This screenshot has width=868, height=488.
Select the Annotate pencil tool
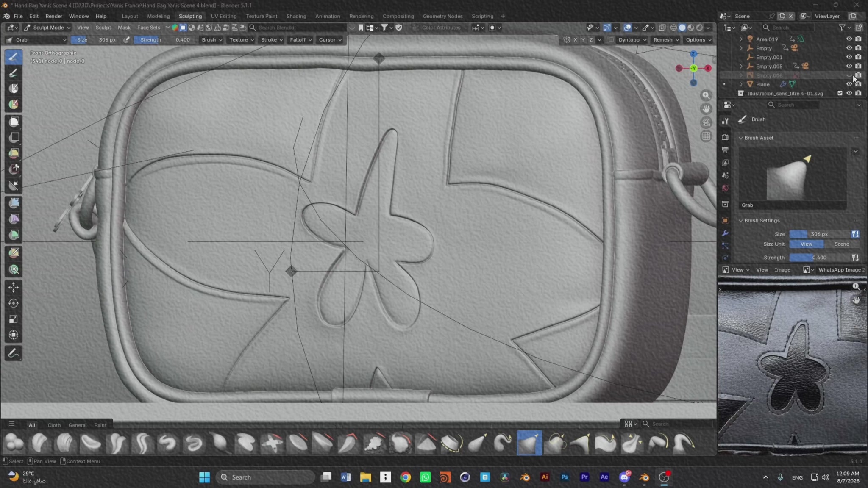coord(14,353)
